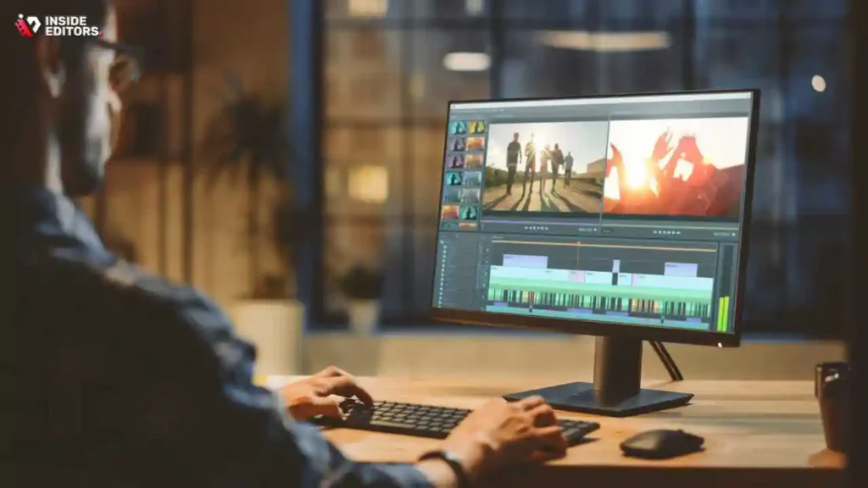Select the rightmost lavender clip on the top track

click(x=681, y=269)
